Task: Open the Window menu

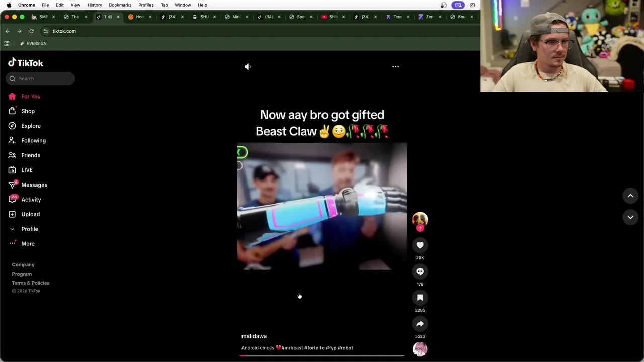Action: pyautogui.click(x=183, y=5)
